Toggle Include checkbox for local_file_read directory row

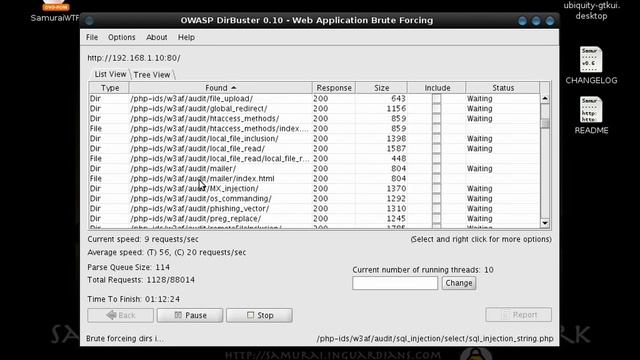point(437,149)
